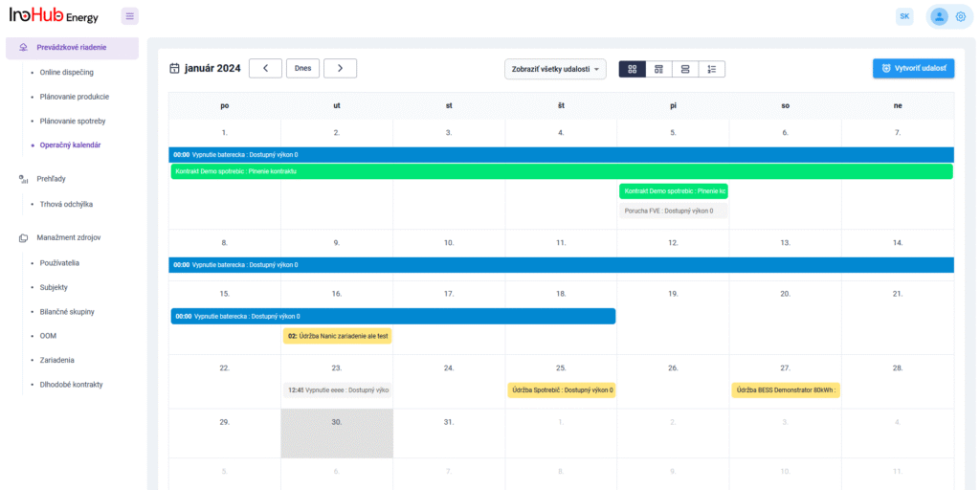Switch to list view of events
This screenshot has width=980, height=490.
[x=712, y=69]
